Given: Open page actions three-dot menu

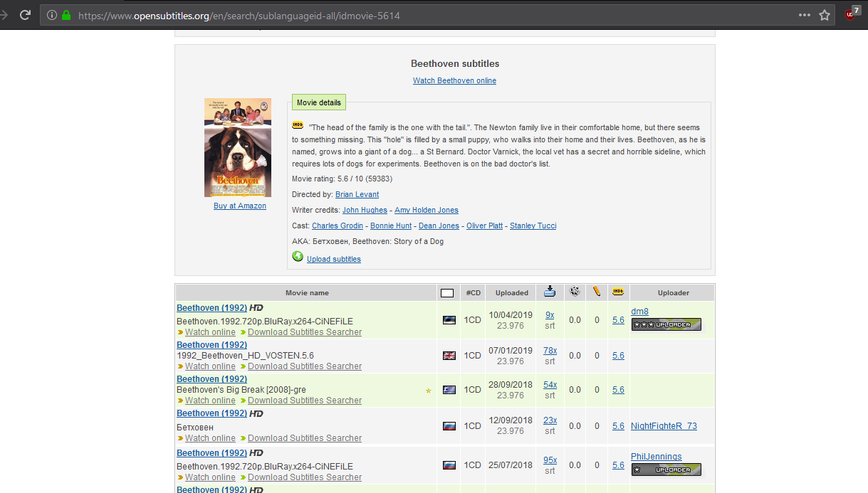Looking at the screenshot, I should point(804,15).
